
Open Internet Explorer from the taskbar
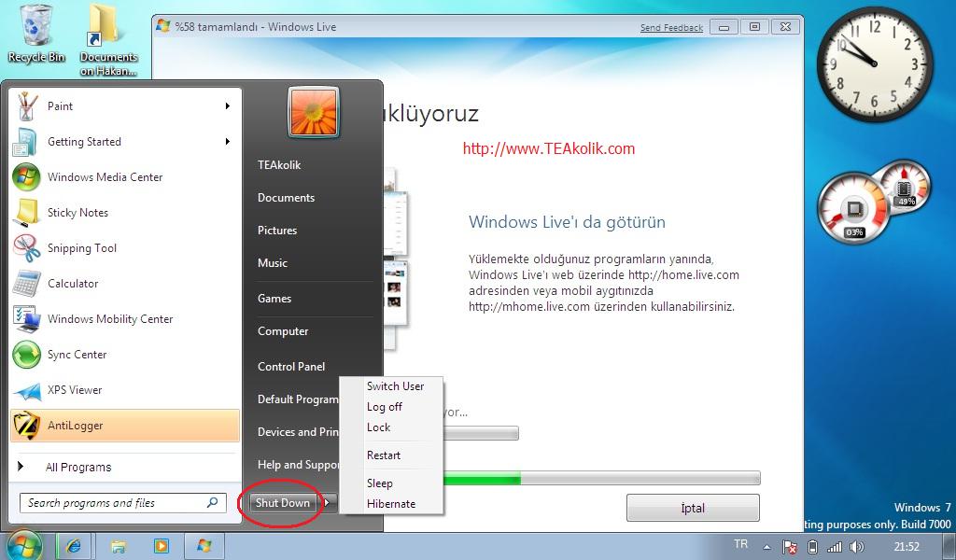coord(74,546)
